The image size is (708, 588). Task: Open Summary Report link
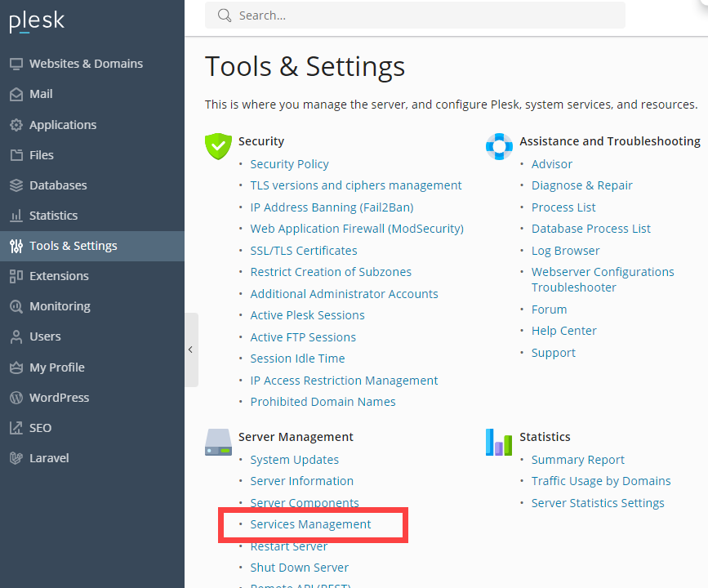coord(578,460)
